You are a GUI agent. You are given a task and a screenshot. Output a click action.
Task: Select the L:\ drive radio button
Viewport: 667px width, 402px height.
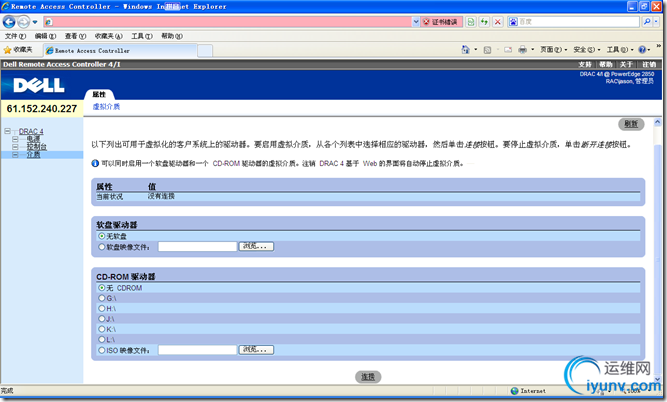click(102, 339)
